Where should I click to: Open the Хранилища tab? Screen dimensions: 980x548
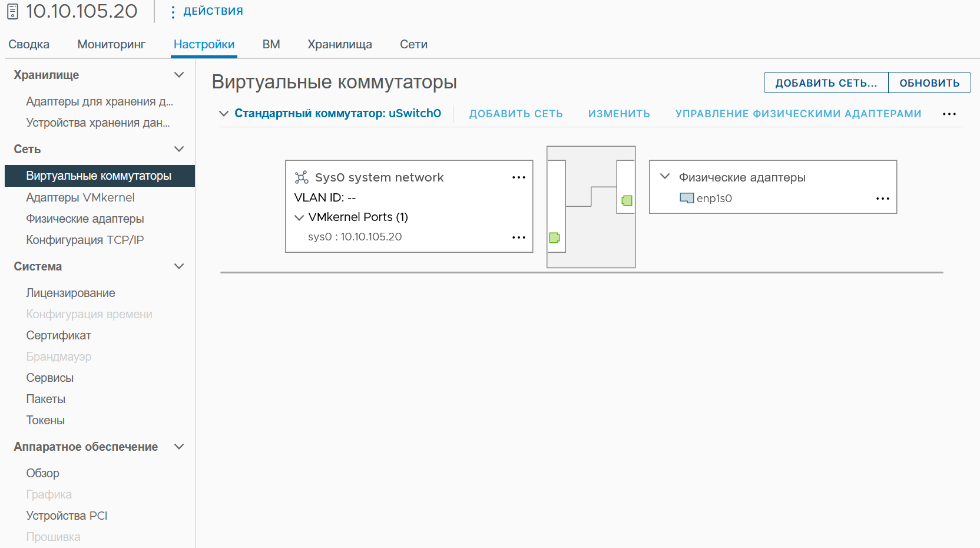click(340, 44)
